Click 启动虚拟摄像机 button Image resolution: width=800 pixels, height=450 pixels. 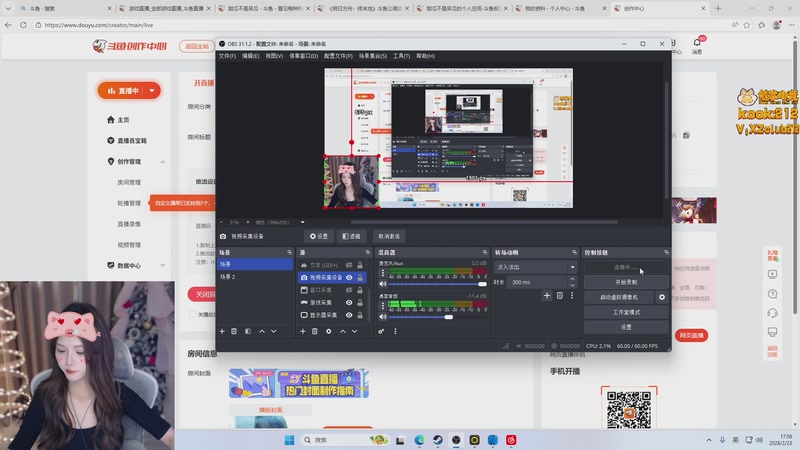click(x=619, y=297)
